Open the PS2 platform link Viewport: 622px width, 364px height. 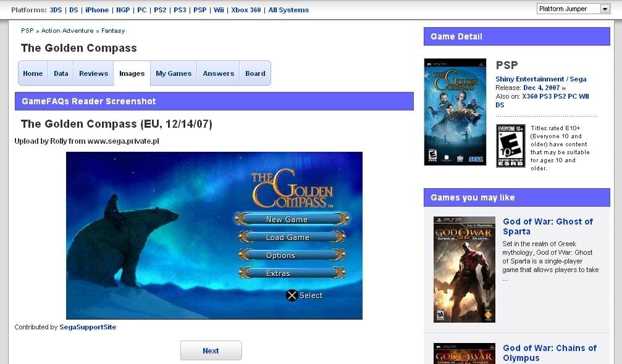(160, 10)
